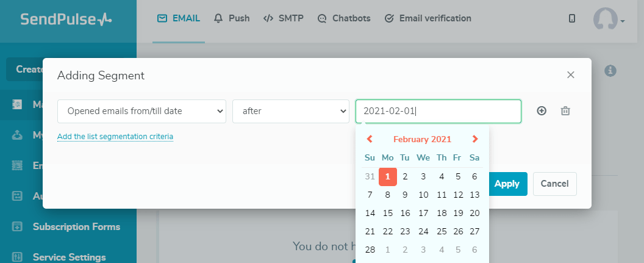644x263 pixels.
Task: Delete the segment condition with trash icon
Action: pyautogui.click(x=565, y=111)
